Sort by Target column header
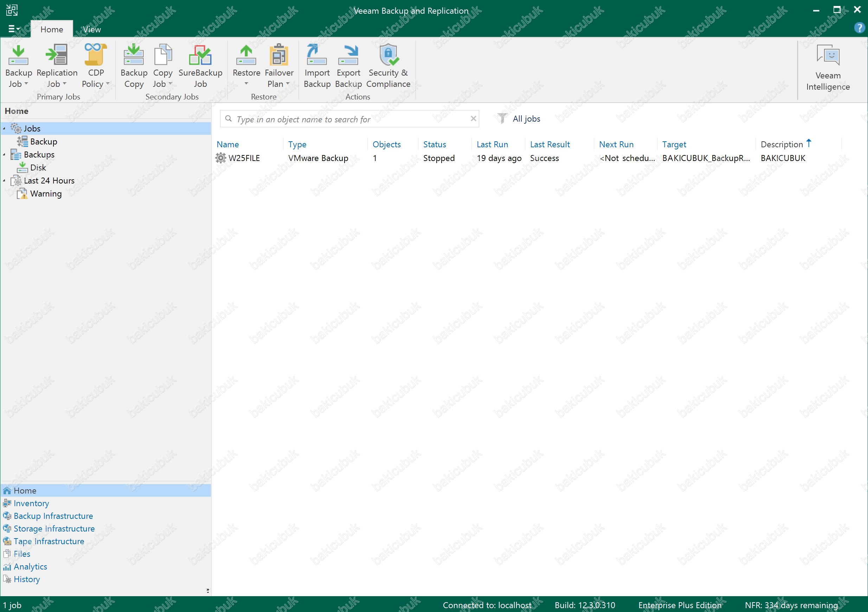Image resolution: width=868 pixels, height=612 pixels. tap(674, 144)
